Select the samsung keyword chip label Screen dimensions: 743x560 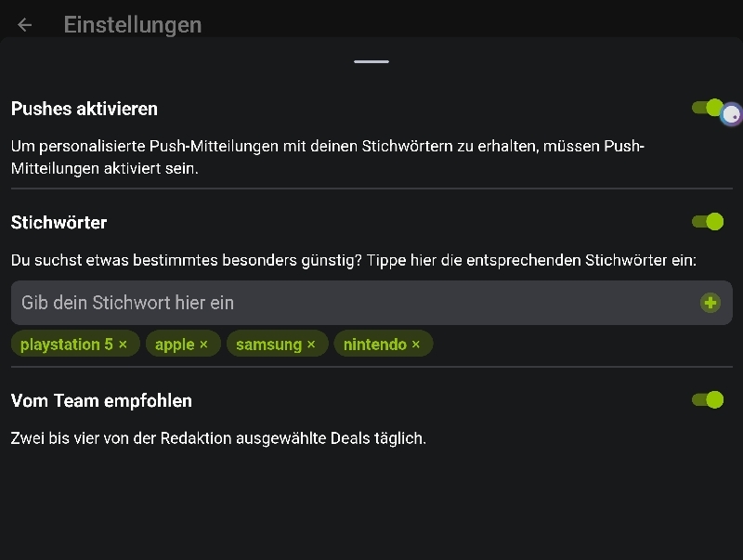(x=268, y=345)
